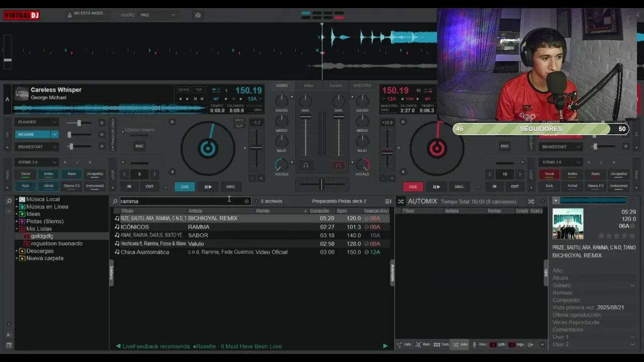
Task: Click the left deck play/pause button
Action: coord(208,187)
